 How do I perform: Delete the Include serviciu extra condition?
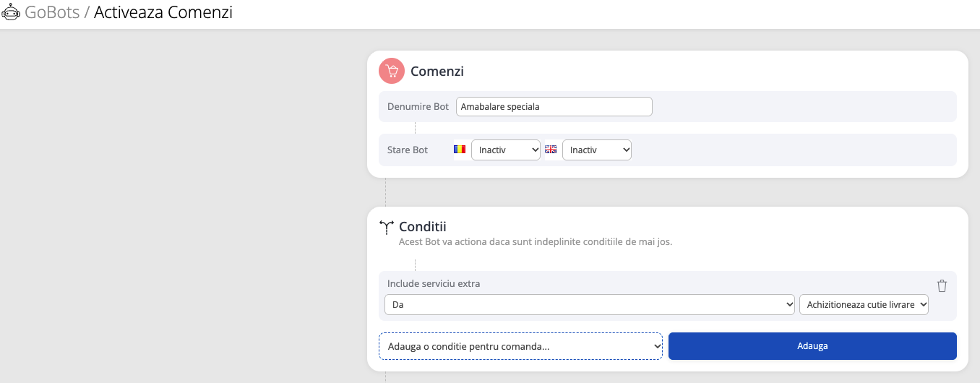coord(942,285)
